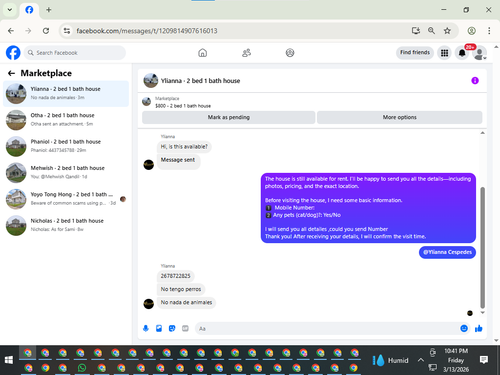Click Otha's listing thumbnail
The height and width of the screenshot is (375, 500).
[16, 120]
